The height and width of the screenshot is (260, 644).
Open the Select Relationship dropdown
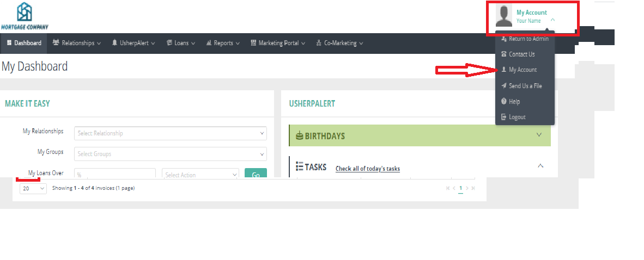170,133
